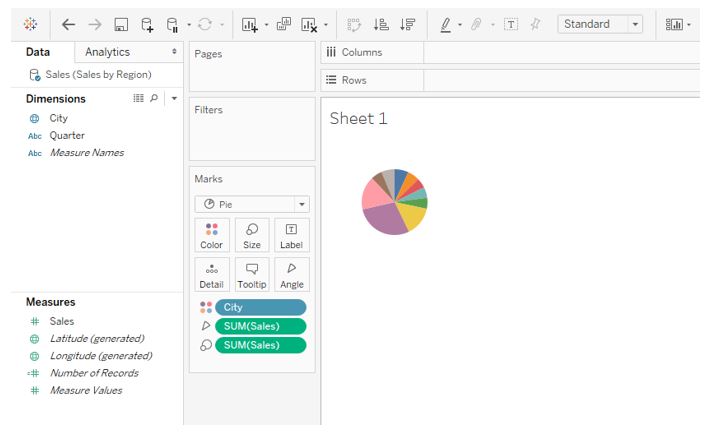This screenshot has width=712, height=442.
Task: Click the Save icon in toolbar
Action: pyautogui.click(x=121, y=24)
